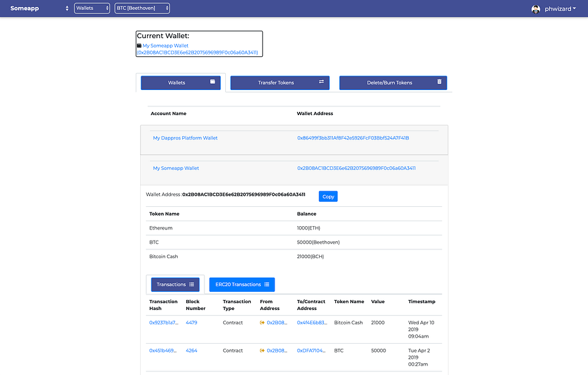Click the 0x2B08AC1BCD3E6e62B2075696989F0c06a60A3411 address in table
The width and height of the screenshot is (588, 375).
[x=357, y=168]
